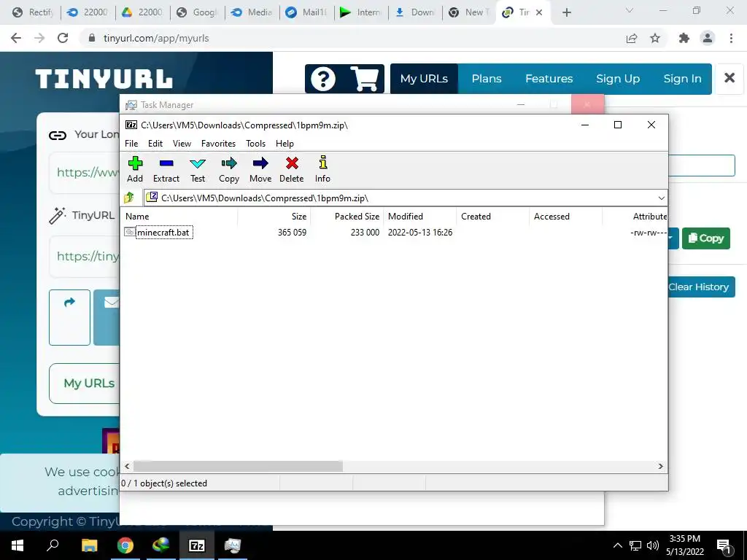Expand the 7-Zip address path dropdown

[x=661, y=198]
